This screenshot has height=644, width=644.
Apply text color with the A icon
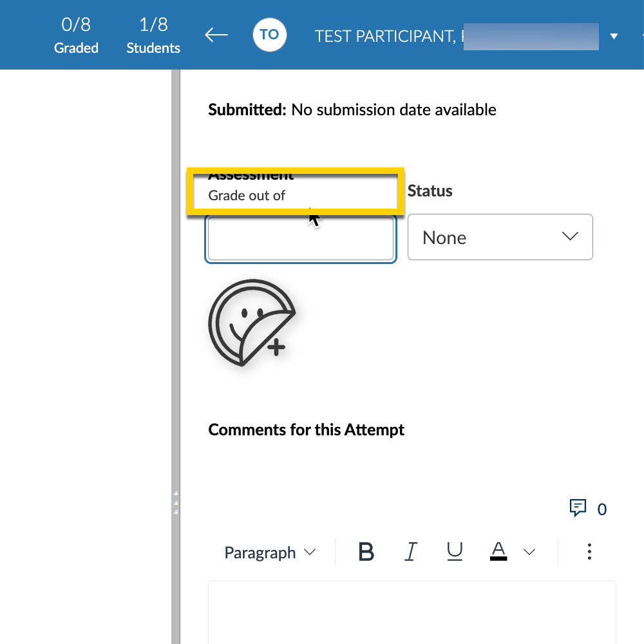(x=498, y=552)
